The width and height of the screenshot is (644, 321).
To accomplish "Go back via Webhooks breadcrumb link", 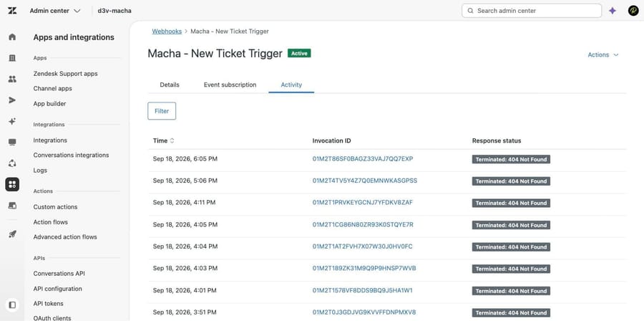I will coord(167,32).
